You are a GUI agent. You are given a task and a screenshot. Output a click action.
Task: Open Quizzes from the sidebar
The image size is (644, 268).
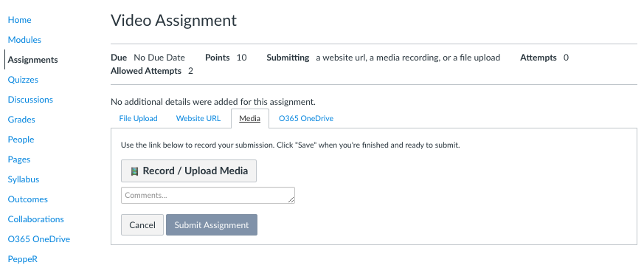point(23,80)
